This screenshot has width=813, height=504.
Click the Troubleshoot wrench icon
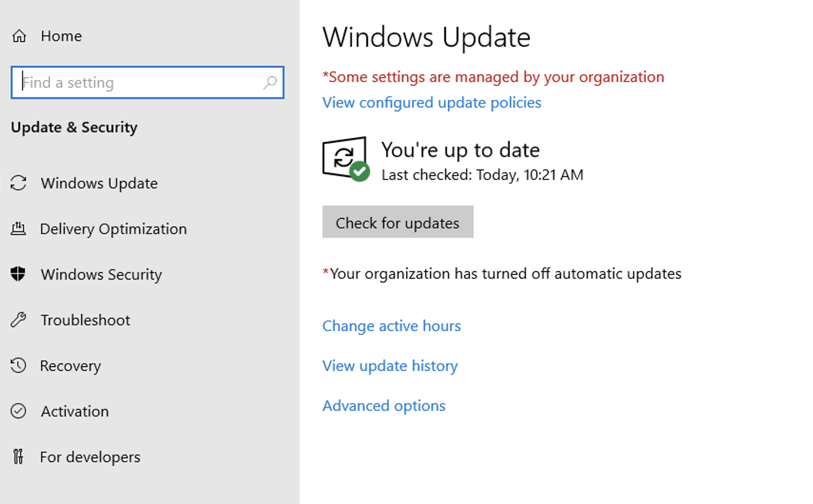point(18,320)
